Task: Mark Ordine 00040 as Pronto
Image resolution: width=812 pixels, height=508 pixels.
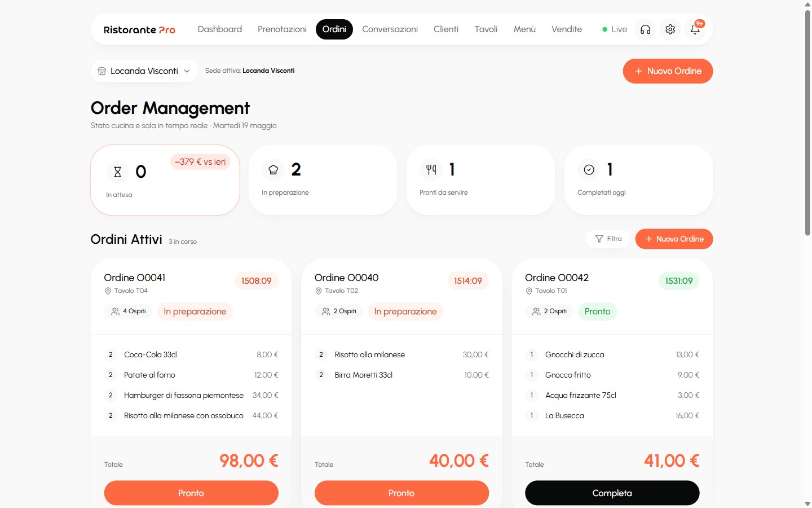Action: click(401, 493)
